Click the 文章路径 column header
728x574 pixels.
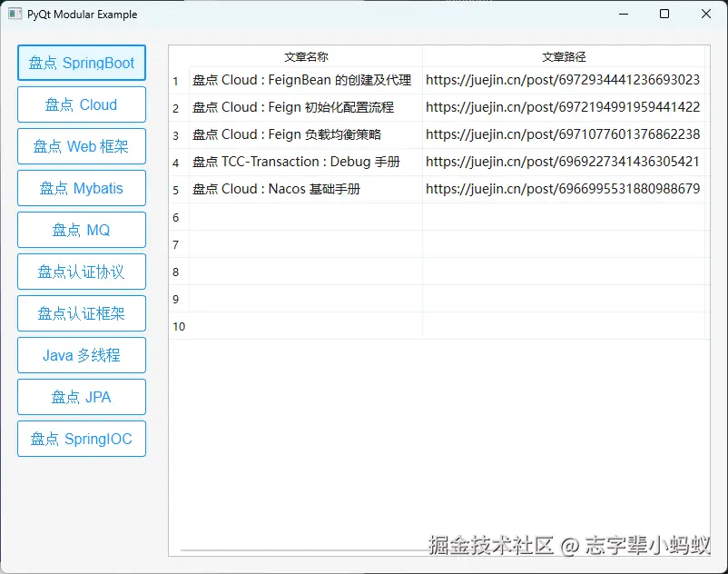point(564,56)
